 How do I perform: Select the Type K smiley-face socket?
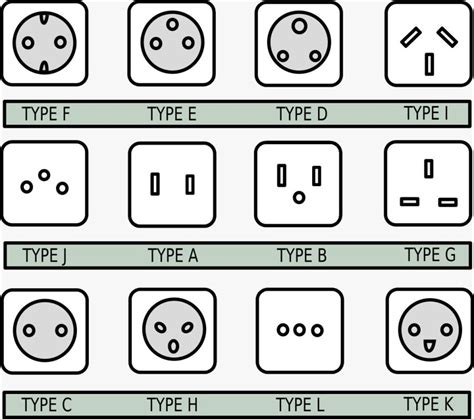click(x=430, y=331)
